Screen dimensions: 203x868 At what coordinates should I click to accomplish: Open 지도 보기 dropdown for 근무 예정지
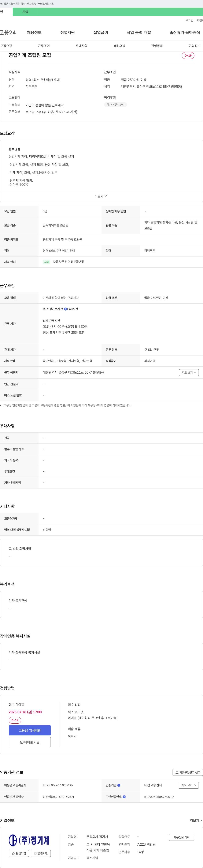tap(189, 373)
